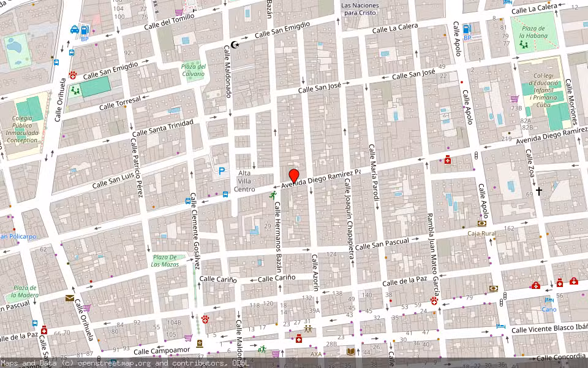Open the mosque crescent icon on Calle Maldonado

235,45
